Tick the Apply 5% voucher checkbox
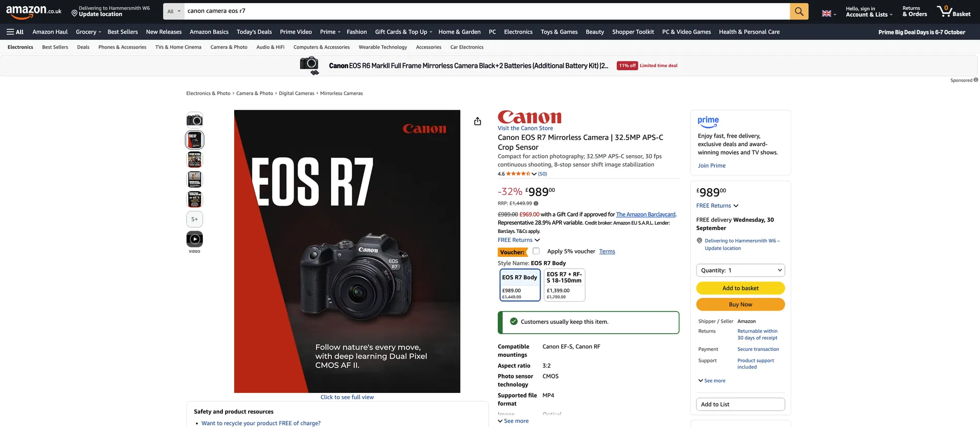The width and height of the screenshot is (980, 427). pos(536,251)
